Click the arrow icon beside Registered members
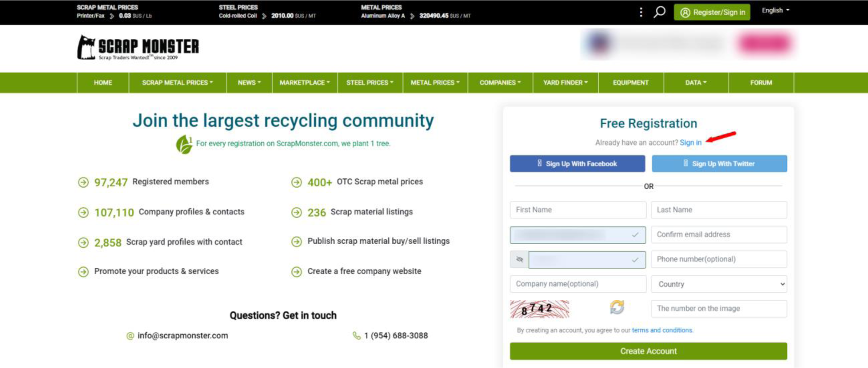Image resolution: width=868 pixels, height=368 pixels. pyautogui.click(x=83, y=182)
